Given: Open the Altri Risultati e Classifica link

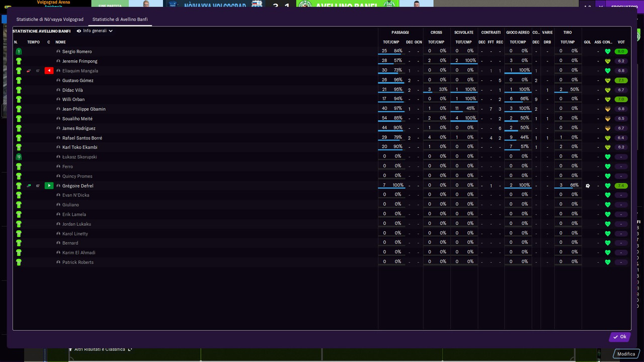Looking at the screenshot, I should pos(100,349).
